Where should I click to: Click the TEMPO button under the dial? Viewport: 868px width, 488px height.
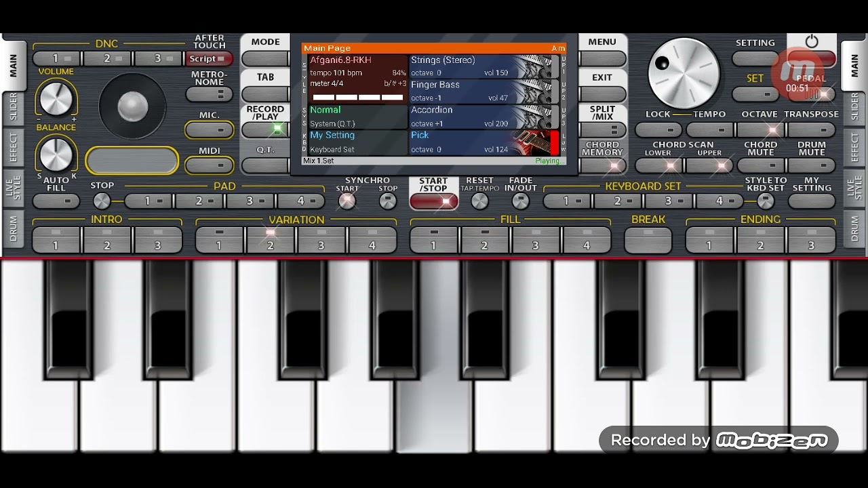(709, 129)
